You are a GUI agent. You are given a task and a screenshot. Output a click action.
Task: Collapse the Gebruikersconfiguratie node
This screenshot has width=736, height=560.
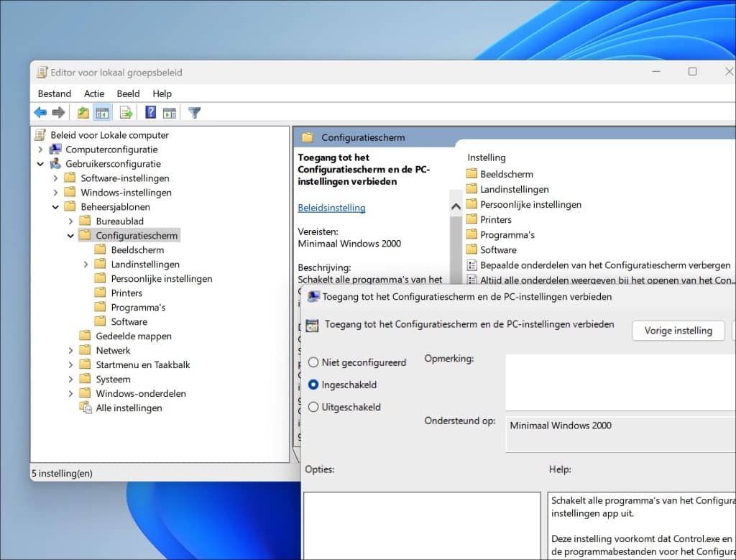click(40, 164)
